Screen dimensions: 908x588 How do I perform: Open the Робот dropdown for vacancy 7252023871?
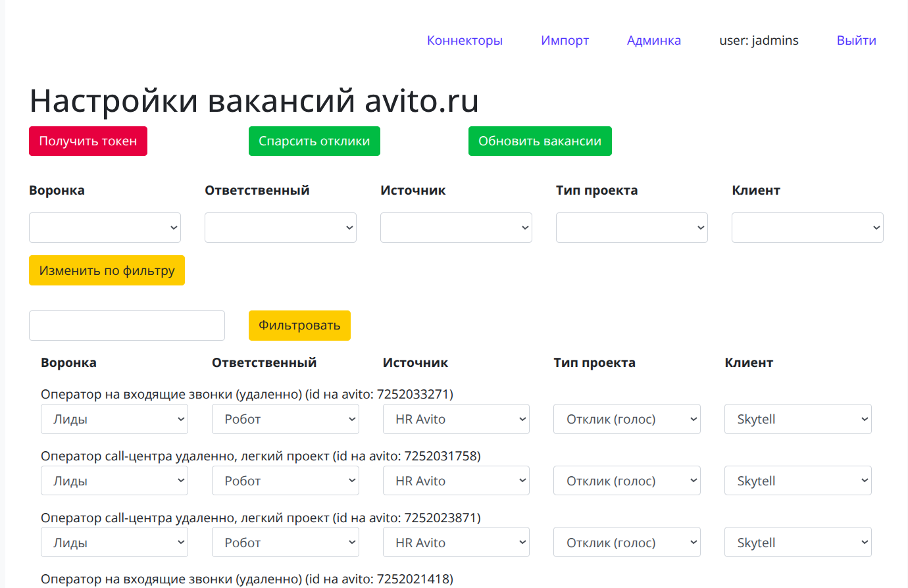tap(286, 543)
